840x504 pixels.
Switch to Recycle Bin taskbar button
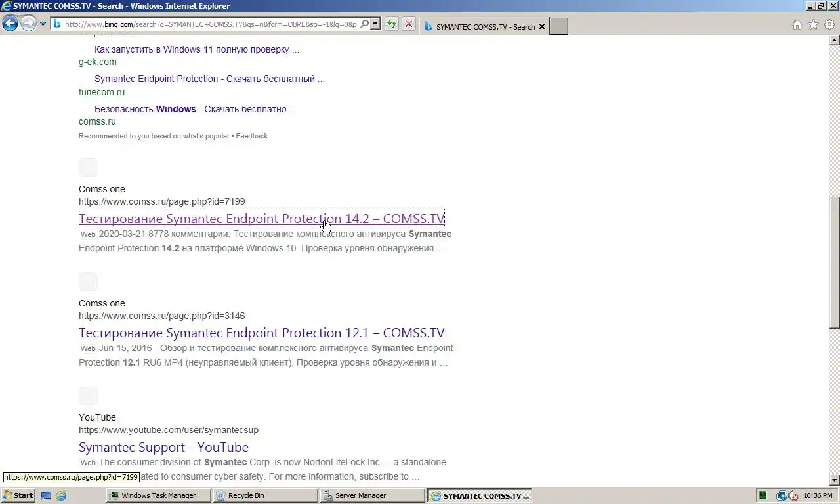(x=266, y=495)
